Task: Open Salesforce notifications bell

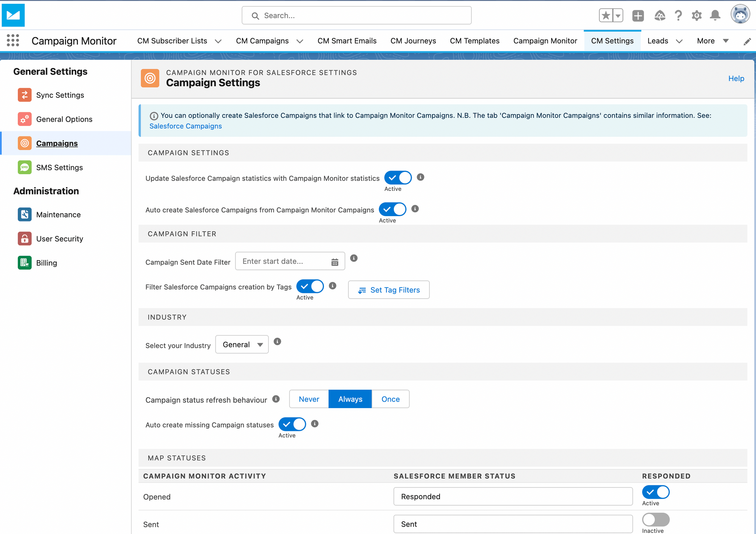Action: pos(715,15)
